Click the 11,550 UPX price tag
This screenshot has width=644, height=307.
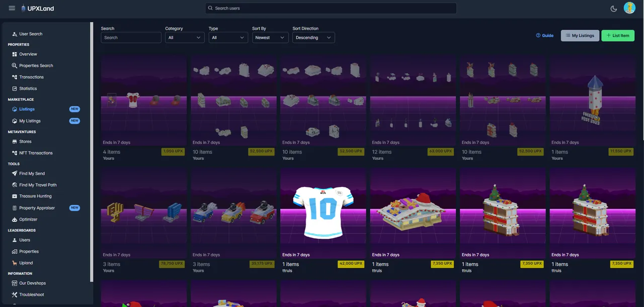click(622, 151)
